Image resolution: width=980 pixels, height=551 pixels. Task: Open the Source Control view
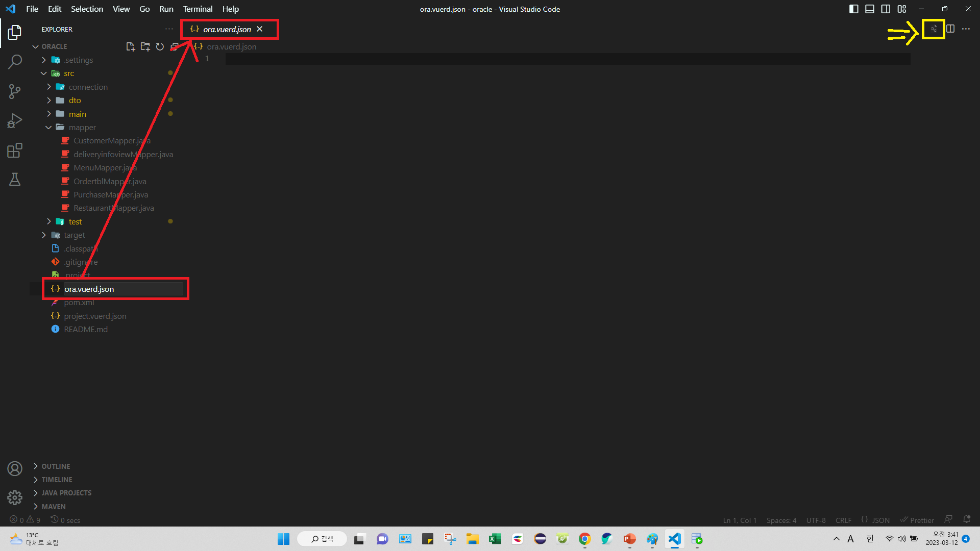[15, 91]
